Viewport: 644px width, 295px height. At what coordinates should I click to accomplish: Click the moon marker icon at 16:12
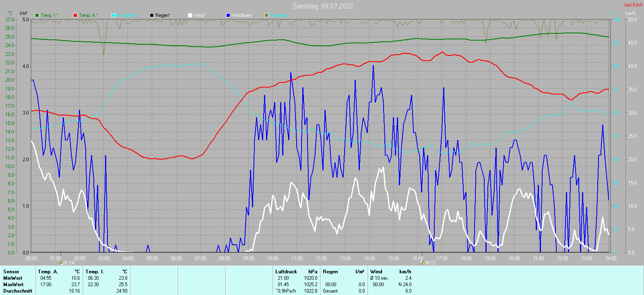point(422,262)
